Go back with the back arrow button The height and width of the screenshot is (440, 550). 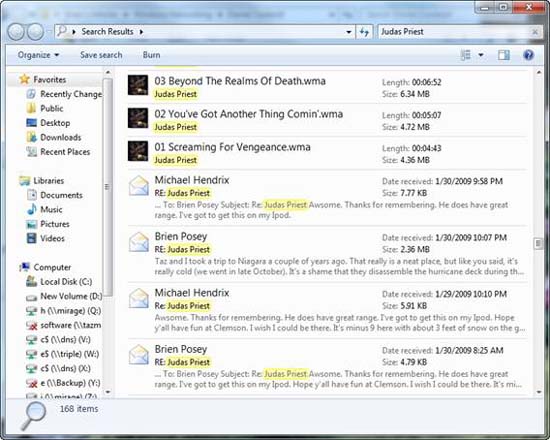[x=15, y=32]
